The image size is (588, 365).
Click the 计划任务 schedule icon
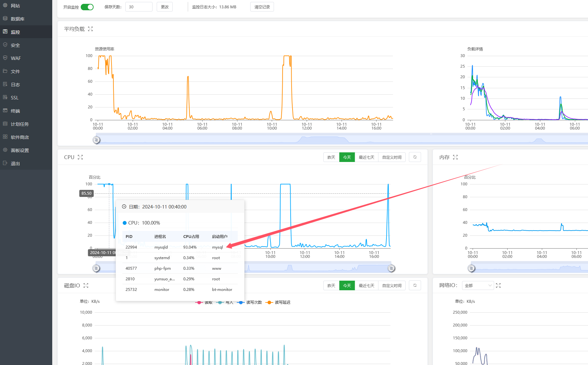5,124
